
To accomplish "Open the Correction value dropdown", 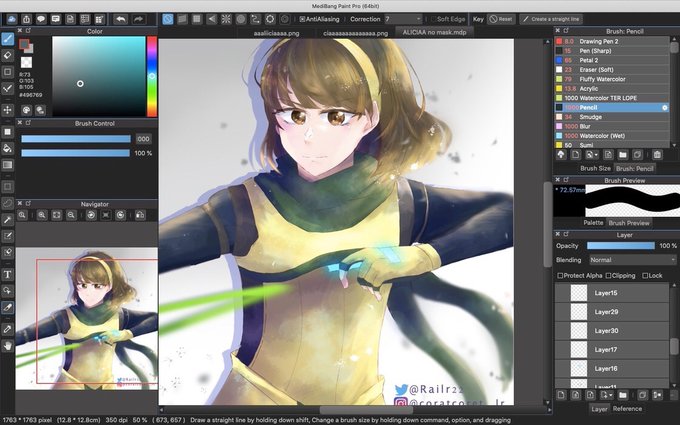I will tap(403, 19).
